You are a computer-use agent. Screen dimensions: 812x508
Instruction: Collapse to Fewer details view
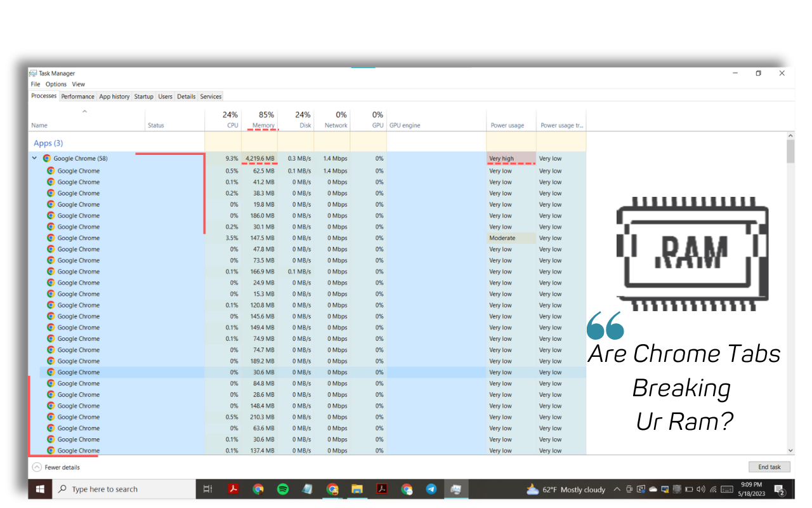(x=56, y=467)
